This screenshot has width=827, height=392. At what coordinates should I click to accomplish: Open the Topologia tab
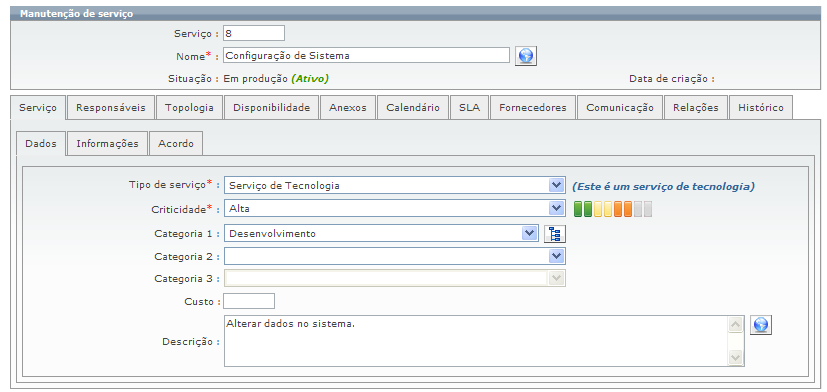pyautogui.click(x=189, y=108)
